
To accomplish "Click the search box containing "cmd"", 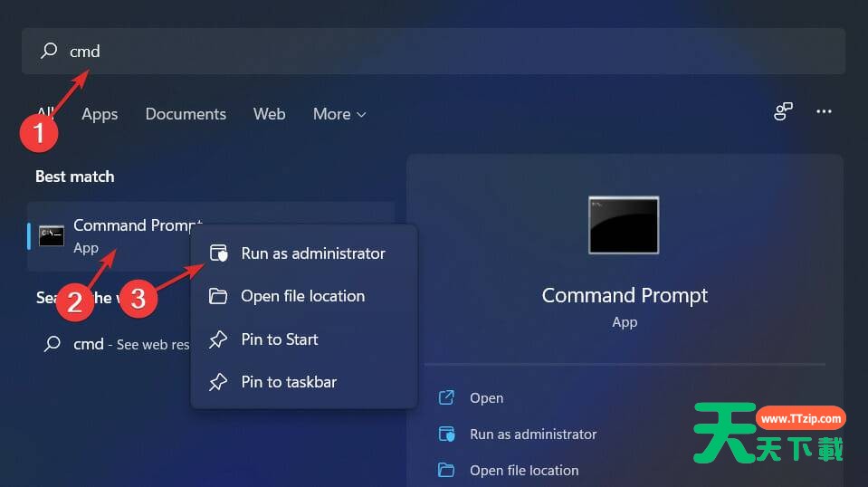I will [434, 52].
